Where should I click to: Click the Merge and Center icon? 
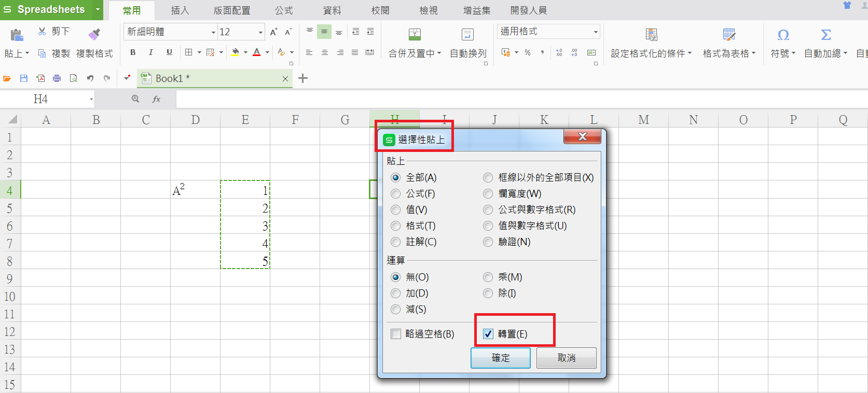pyautogui.click(x=415, y=35)
